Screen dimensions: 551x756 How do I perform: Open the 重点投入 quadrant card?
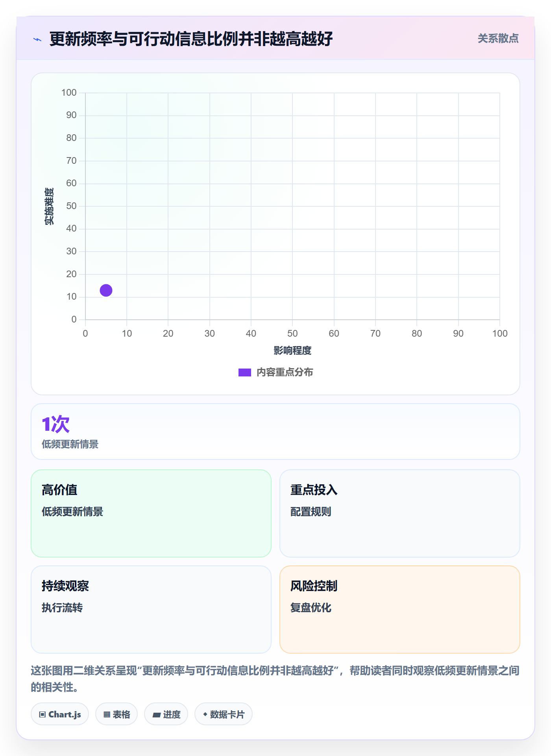click(400, 513)
